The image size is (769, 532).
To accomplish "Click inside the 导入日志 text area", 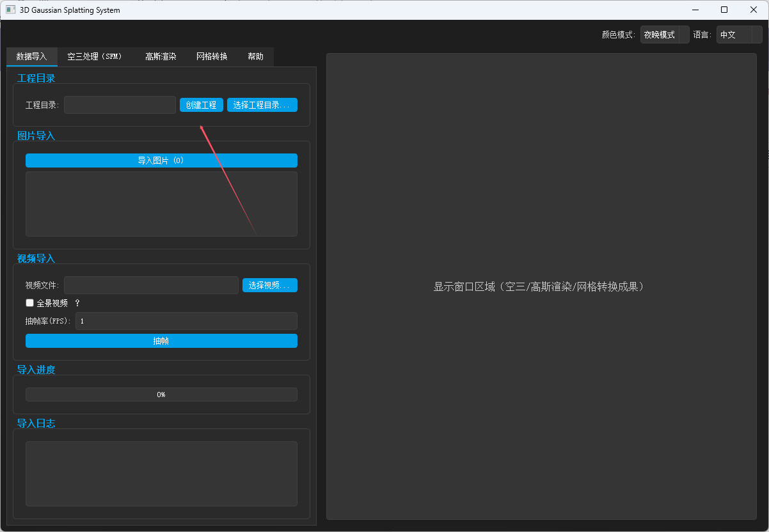I will point(161,474).
